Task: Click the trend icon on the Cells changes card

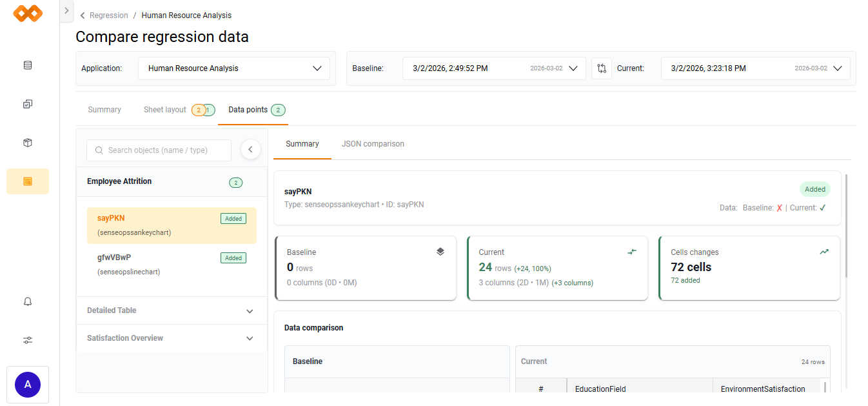Action: pos(824,252)
